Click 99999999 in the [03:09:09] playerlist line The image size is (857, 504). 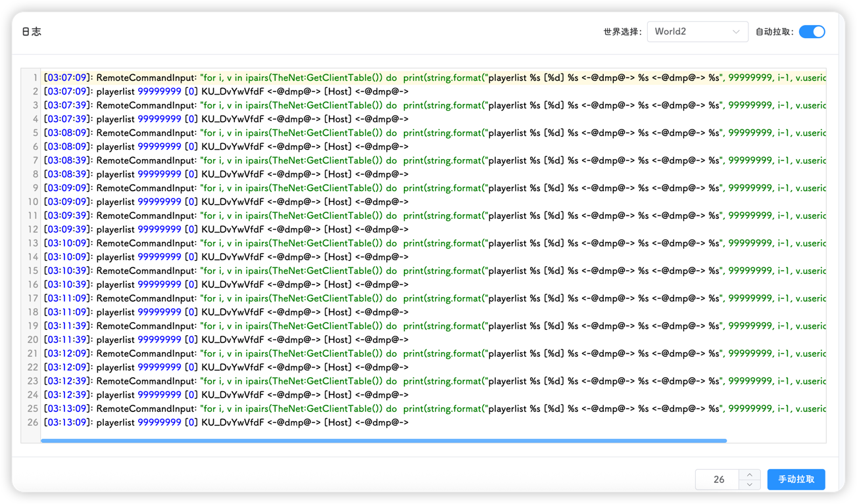159,202
